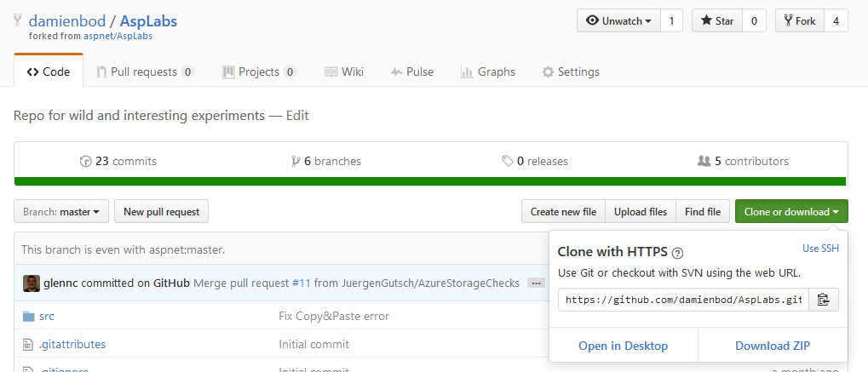868x372 pixels.
Task: Open the Unwatch notifications dropdown
Action: pos(619,21)
